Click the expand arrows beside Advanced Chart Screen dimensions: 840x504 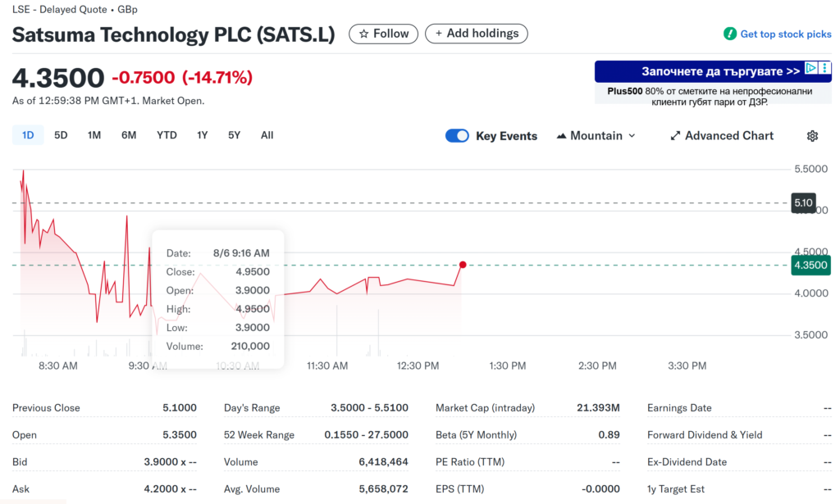pos(677,135)
